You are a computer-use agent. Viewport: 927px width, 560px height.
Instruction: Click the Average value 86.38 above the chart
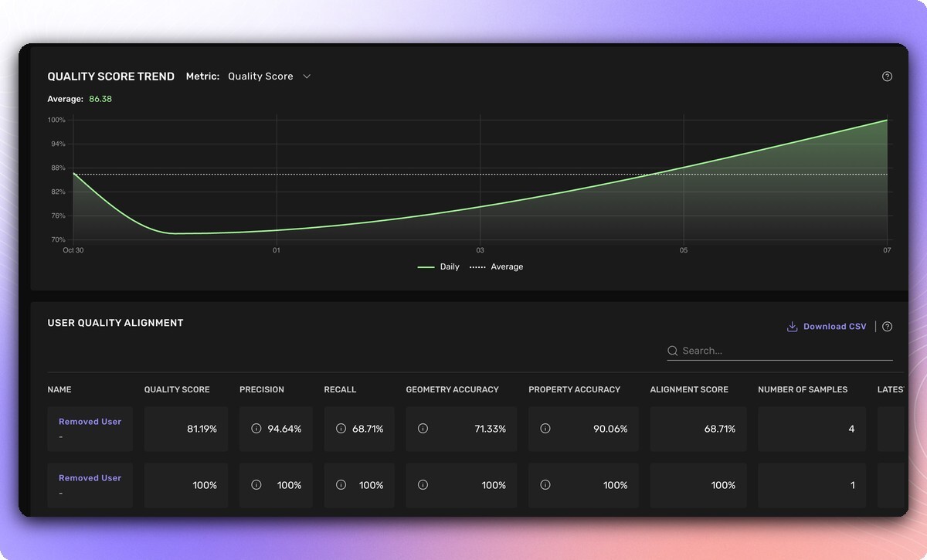100,99
